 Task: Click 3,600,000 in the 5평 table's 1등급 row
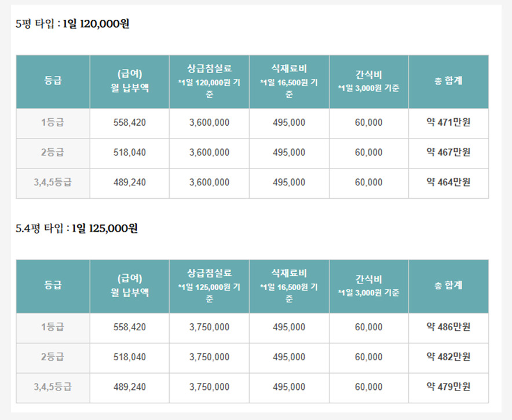[x=209, y=122]
